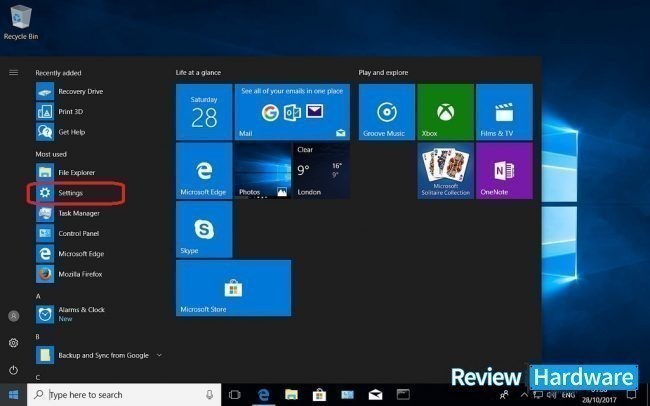This screenshot has width=650, height=406.
Task: Open the OneNote tile
Action: click(x=504, y=171)
